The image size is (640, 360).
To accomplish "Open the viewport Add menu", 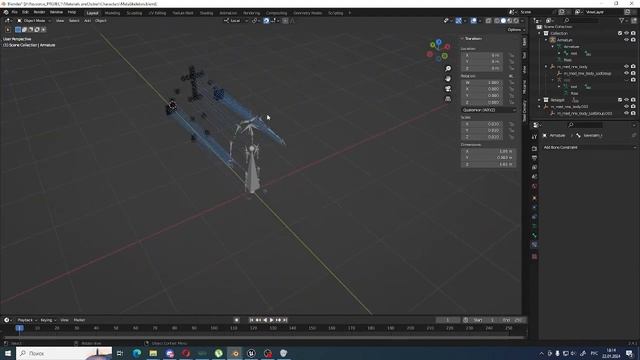I will (87, 21).
